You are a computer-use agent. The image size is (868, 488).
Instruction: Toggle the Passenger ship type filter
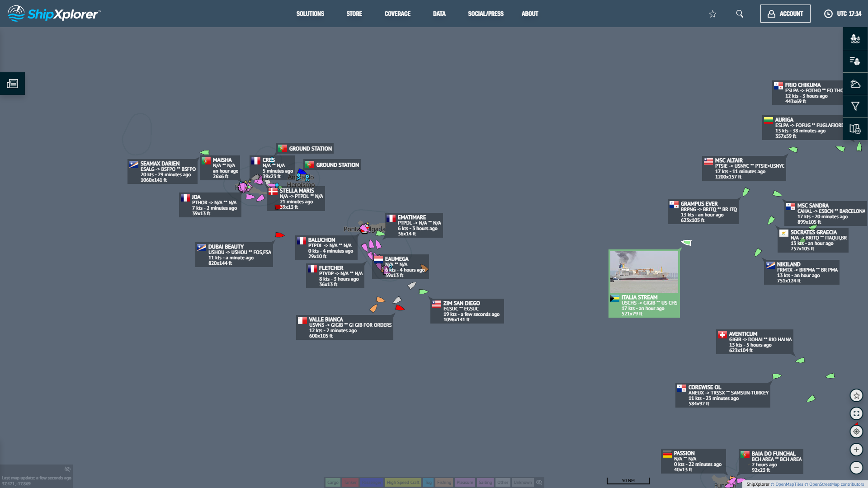371,483
